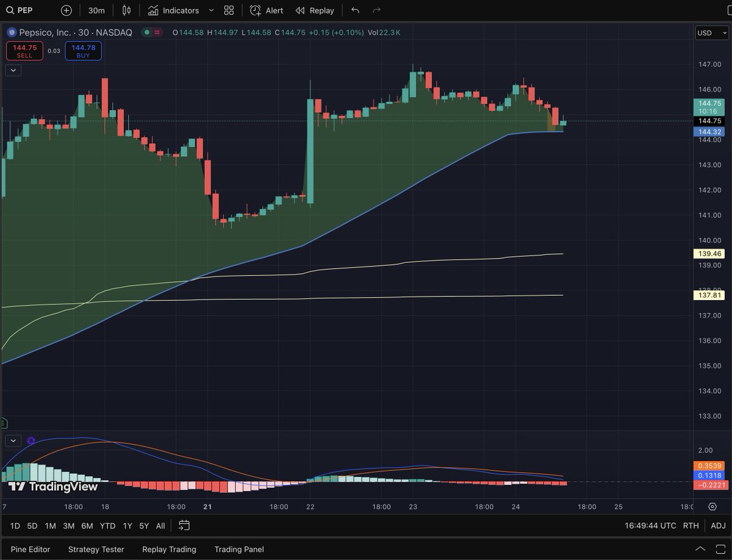
Task: Select the All date range
Action: (x=160, y=525)
